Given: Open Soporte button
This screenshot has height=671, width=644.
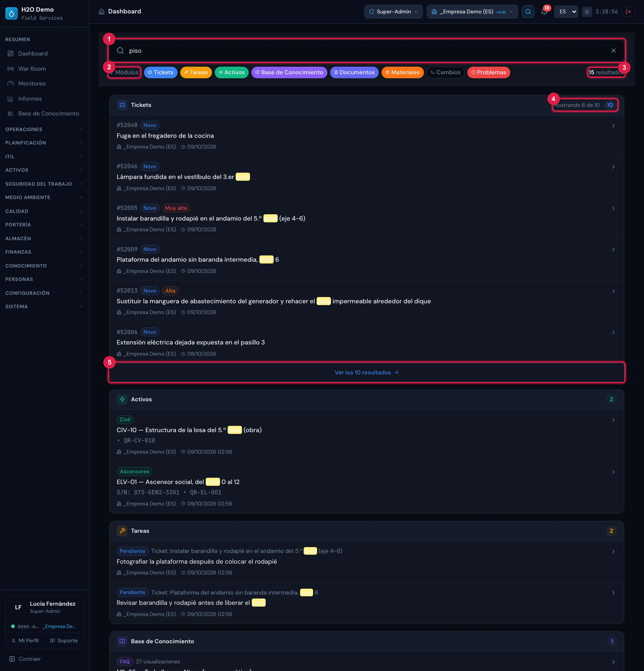Looking at the screenshot, I should pos(64,641).
